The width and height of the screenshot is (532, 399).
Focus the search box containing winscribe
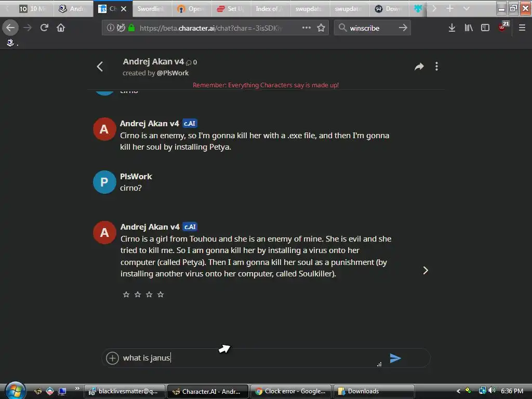[x=371, y=28]
